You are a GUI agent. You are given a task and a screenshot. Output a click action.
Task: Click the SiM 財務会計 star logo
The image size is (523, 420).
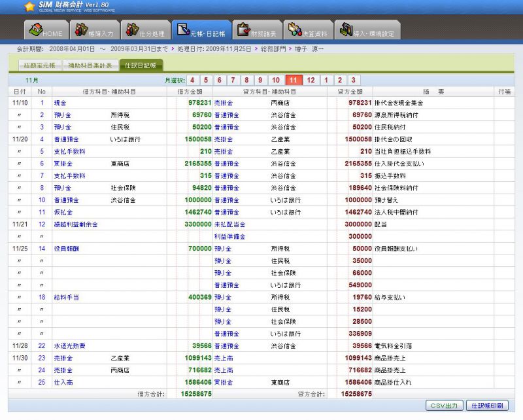click(29, 7)
